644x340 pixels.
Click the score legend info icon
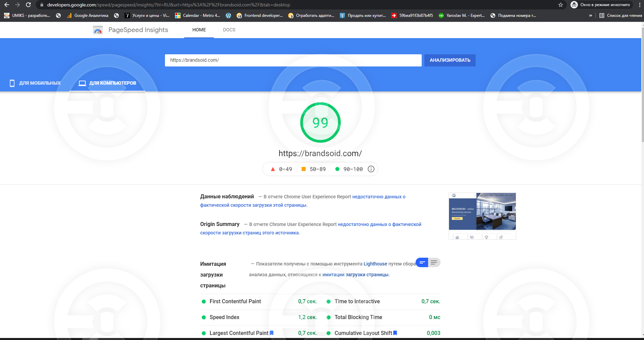[371, 169]
